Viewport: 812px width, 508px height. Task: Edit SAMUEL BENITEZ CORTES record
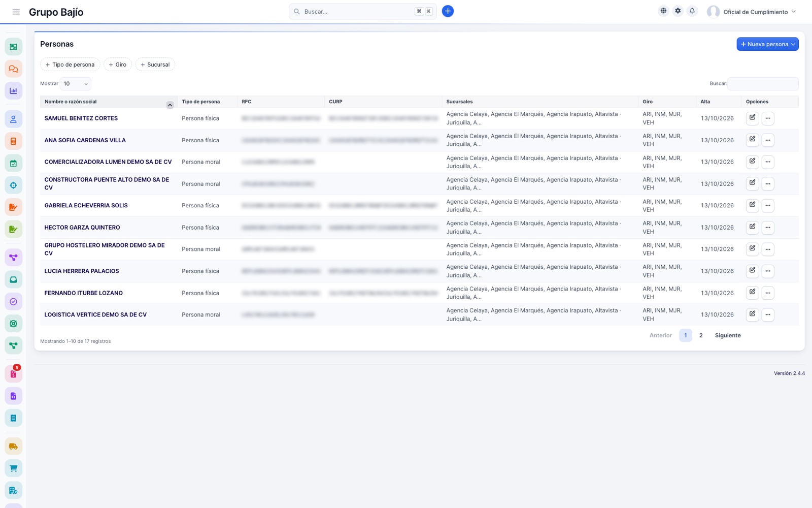click(753, 118)
